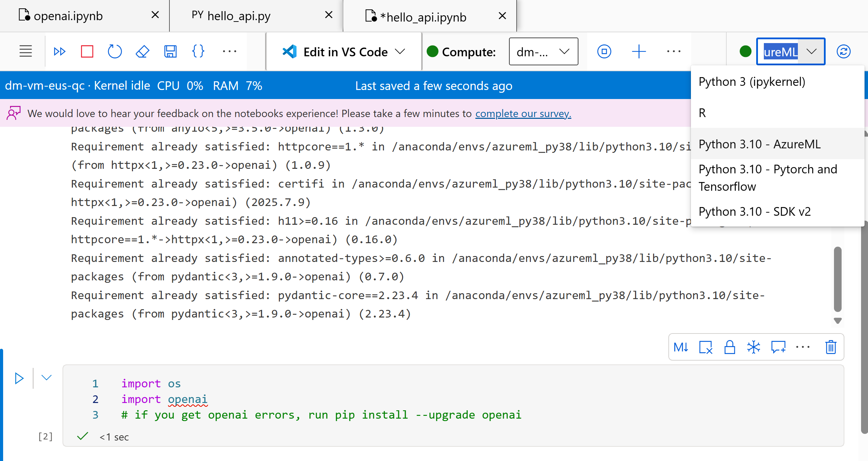Expand the Edit in VS Code dropdown
The image size is (868, 461).
[400, 52]
